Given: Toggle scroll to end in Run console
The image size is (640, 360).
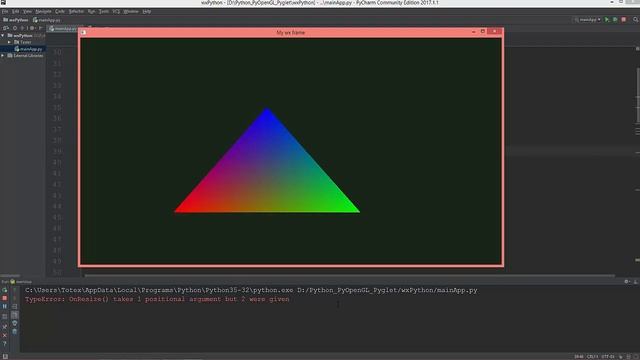Looking at the screenshot, I should [x=15, y=315].
